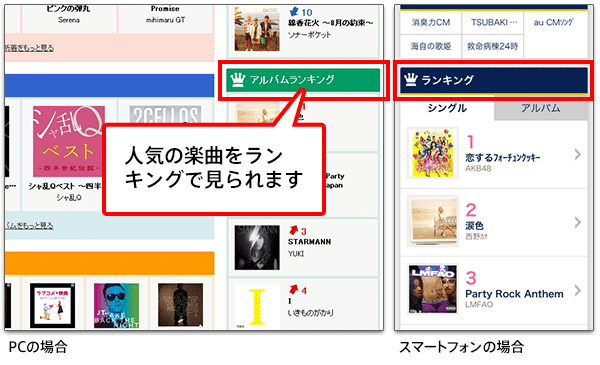Open the LMFAO cover thumbnail

[x=432, y=289]
